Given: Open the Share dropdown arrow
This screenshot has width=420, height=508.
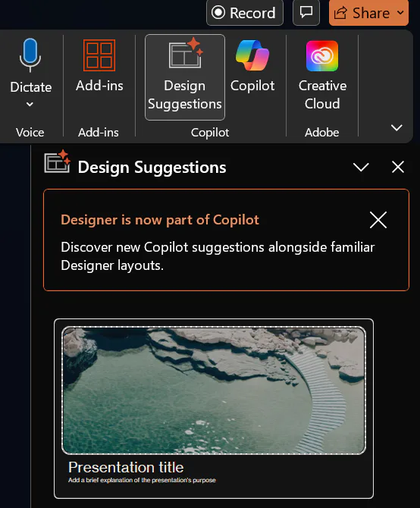Looking at the screenshot, I should pos(400,12).
